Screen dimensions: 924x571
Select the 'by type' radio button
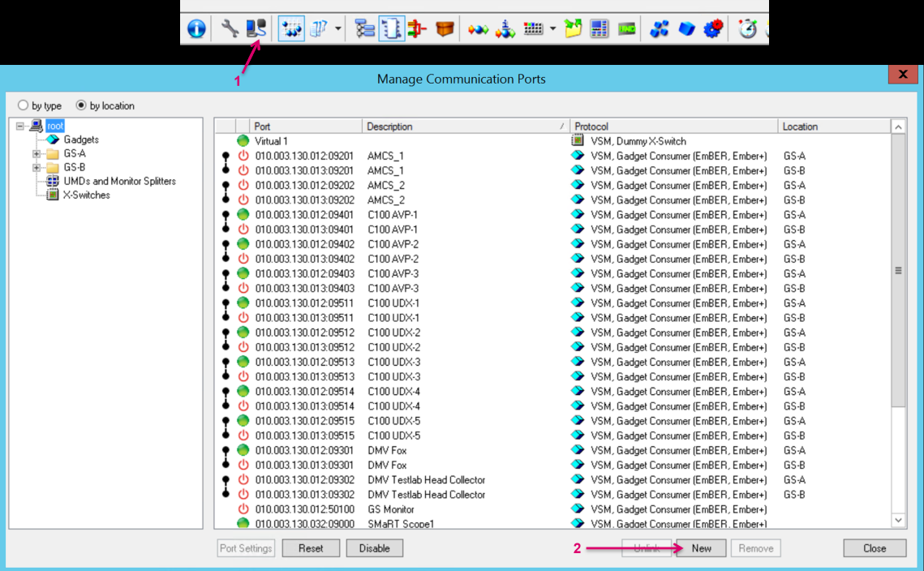tap(24, 105)
